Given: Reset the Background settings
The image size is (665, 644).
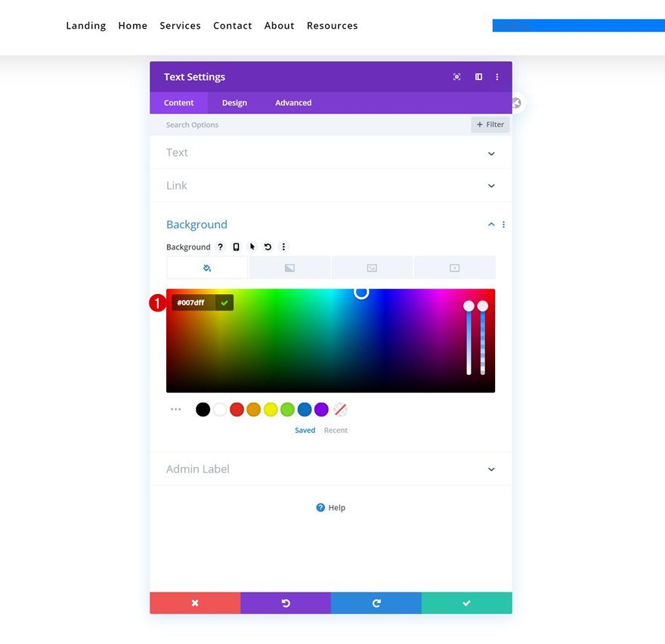Looking at the screenshot, I should click(x=268, y=246).
